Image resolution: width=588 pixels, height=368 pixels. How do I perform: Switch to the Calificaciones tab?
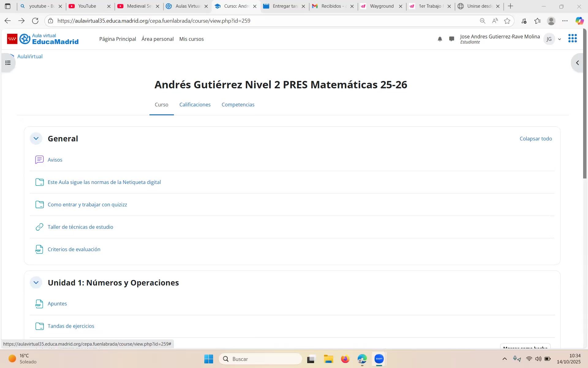pos(195,105)
